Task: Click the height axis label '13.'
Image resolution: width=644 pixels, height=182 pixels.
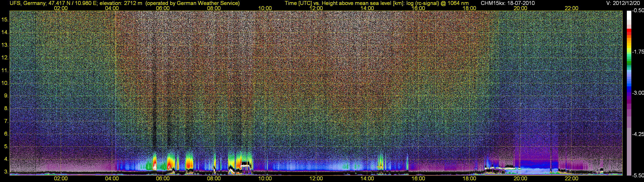Action: (5, 45)
